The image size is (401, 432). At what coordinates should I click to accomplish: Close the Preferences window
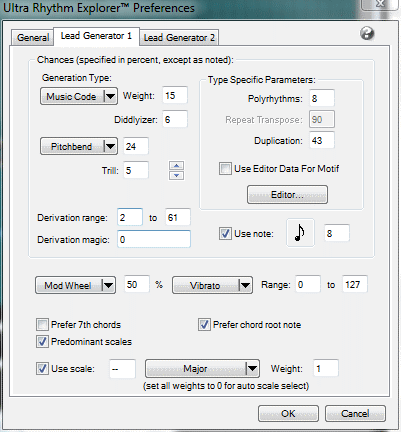380,4
